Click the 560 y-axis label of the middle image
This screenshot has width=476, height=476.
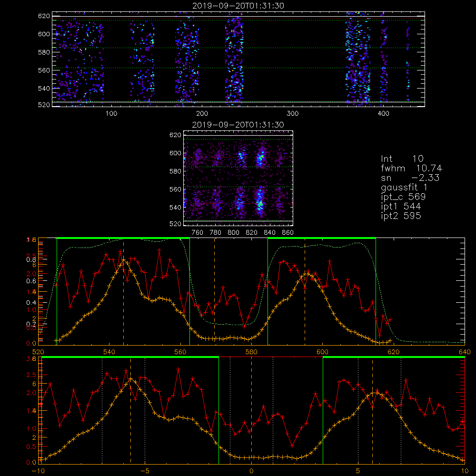pyautogui.click(x=175, y=189)
